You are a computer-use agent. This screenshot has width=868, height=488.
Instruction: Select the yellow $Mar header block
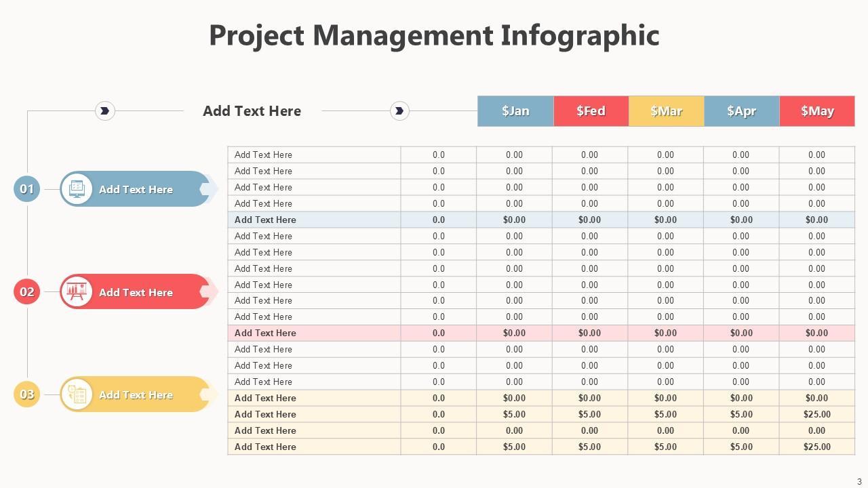point(666,111)
